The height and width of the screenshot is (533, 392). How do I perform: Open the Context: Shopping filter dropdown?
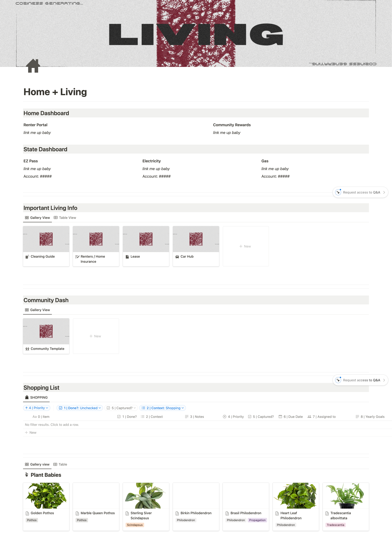click(x=163, y=408)
